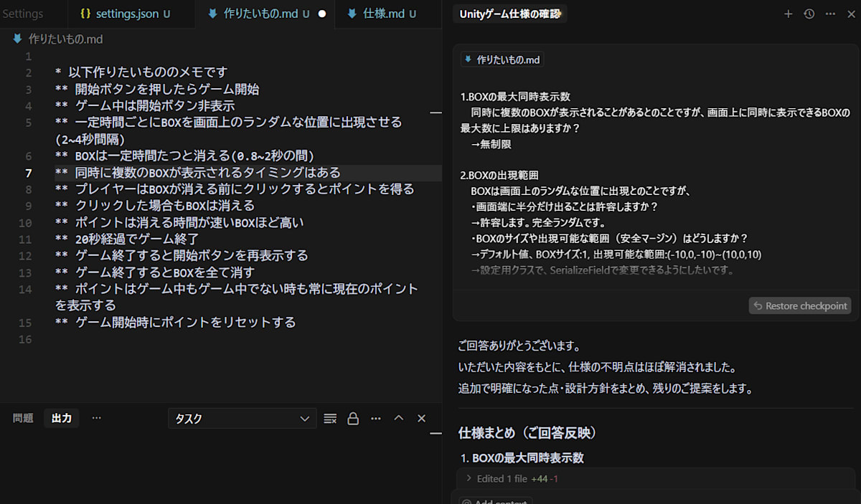The height and width of the screenshot is (504, 861).
Task: Click line number 10 in the gutter
Action: pyautogui.click(x=25, y=223)
